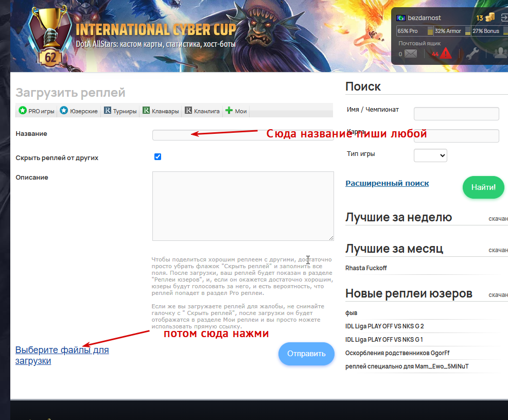The image size is (508, 420).
Task: Click the green R icon beside Кланвары
Action: pyautogui.click(x=146, y=111)
